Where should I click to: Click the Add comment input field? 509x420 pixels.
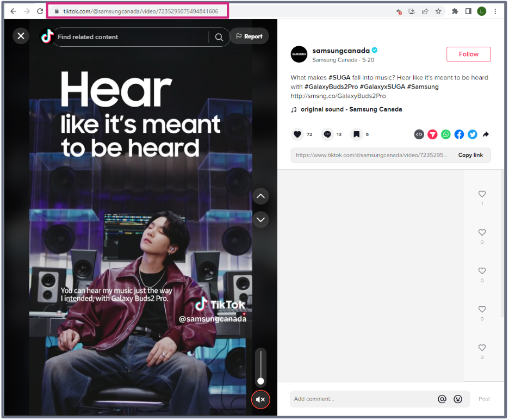pos(362,399)
